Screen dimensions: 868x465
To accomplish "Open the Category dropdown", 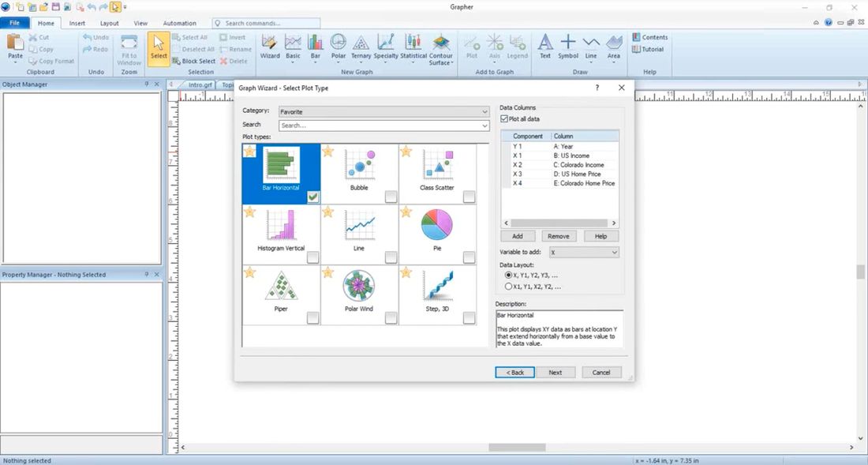I will click(384, 112).
